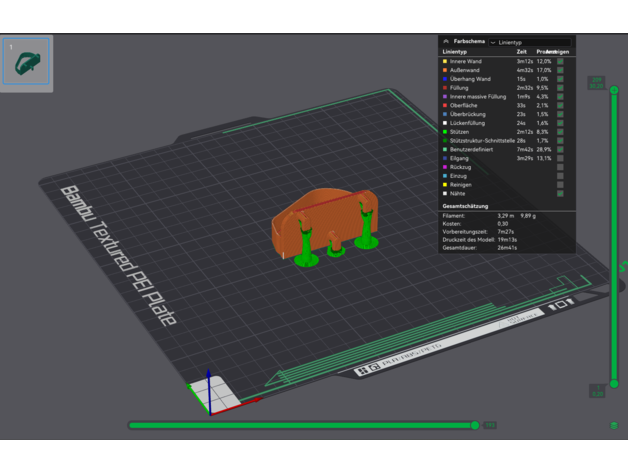Click the yellow Innere Wand color swatch
Image resolution: width=628 pixels, height=472 pixels.
tap(444, 61)
